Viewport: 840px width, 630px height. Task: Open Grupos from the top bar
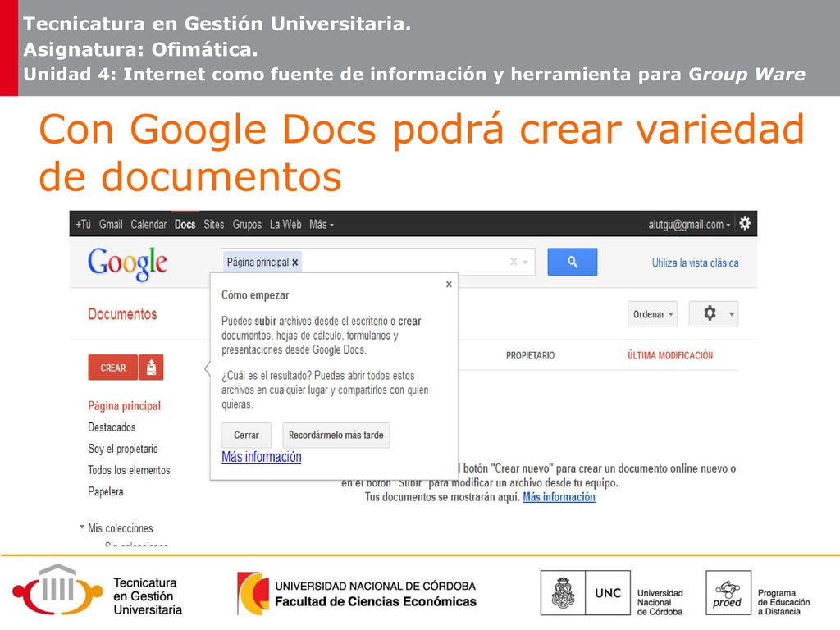pos(247,225)
